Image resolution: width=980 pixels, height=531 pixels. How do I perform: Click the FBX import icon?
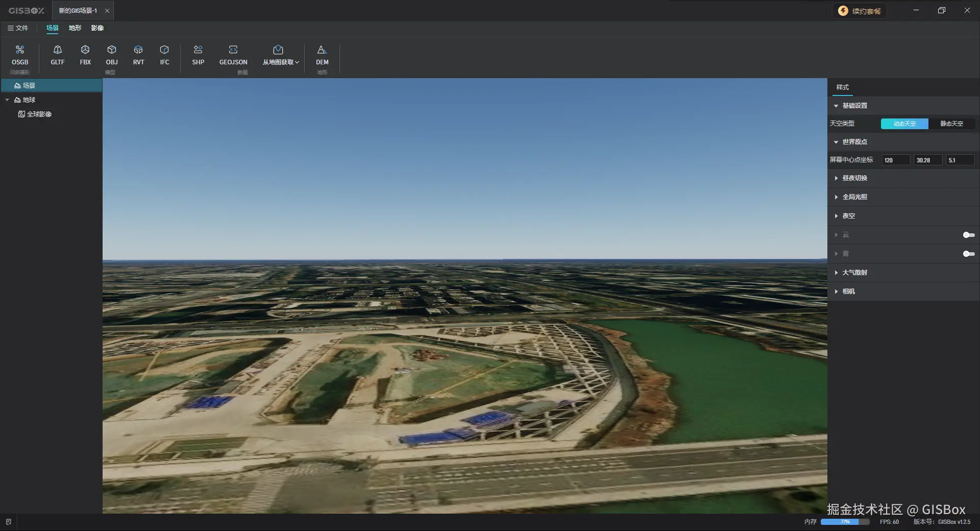coord(85,50)
